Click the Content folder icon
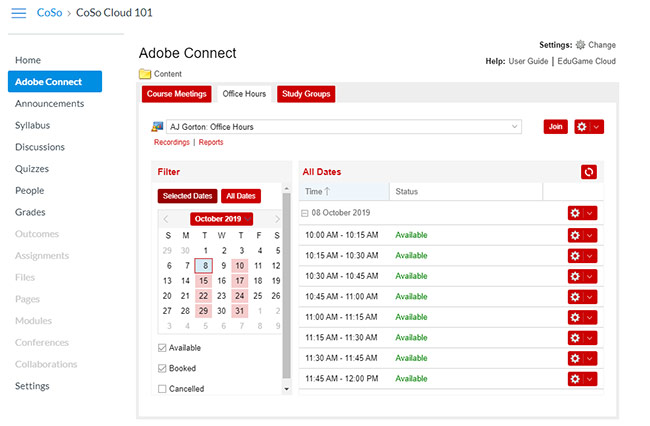 pyautogui.click(x=145, y=74)
